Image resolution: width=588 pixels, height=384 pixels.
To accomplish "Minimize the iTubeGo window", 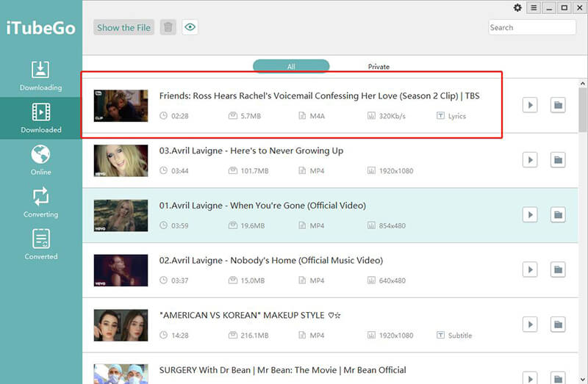I will 549,8.
